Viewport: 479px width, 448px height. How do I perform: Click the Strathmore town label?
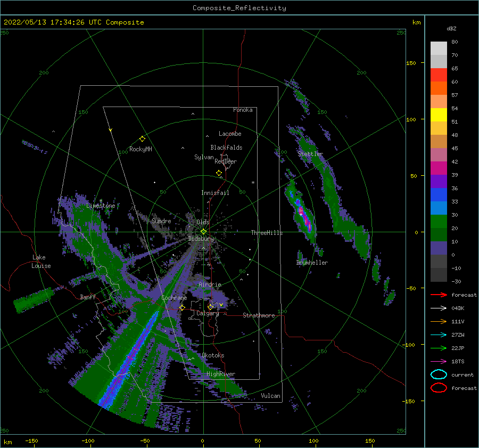pyautogui.click(x=259, y=315)
